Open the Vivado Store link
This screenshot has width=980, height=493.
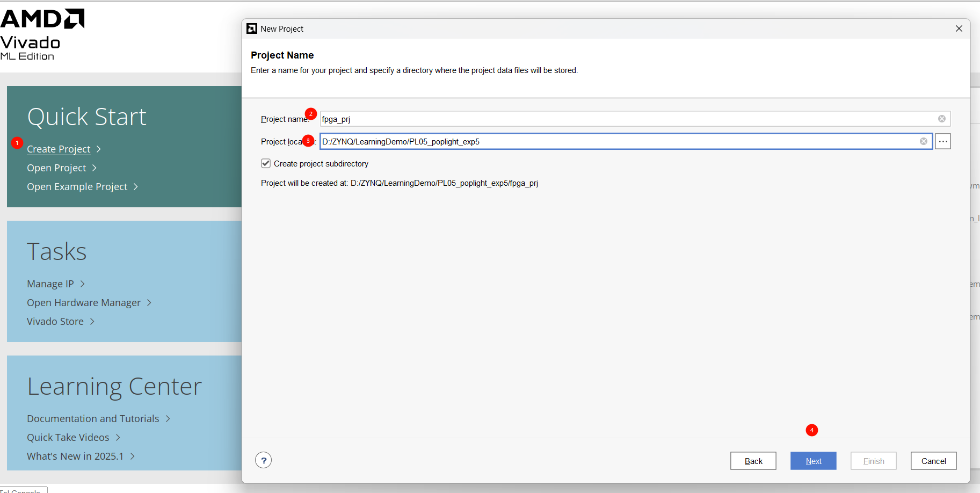pos(55,321)
